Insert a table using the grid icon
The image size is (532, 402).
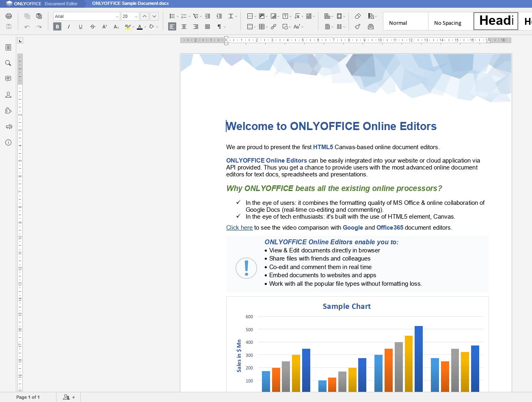point(262,27)
